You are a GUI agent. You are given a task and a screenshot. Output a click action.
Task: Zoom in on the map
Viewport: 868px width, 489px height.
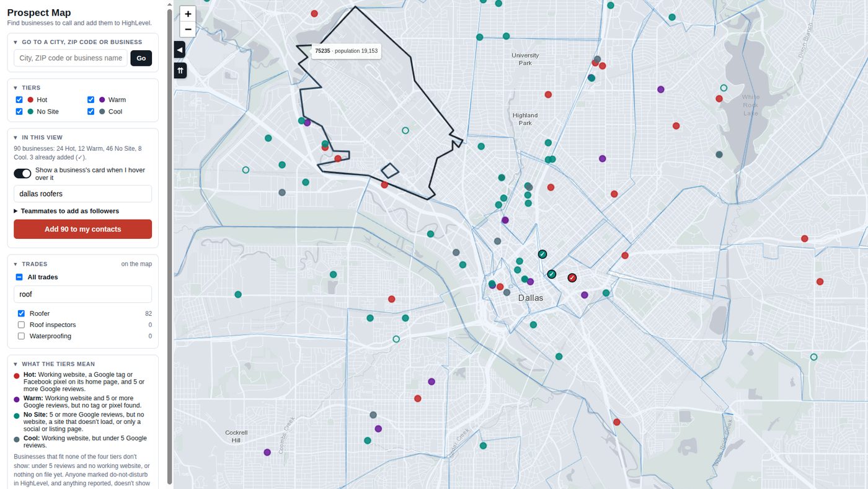pos(188,14)
